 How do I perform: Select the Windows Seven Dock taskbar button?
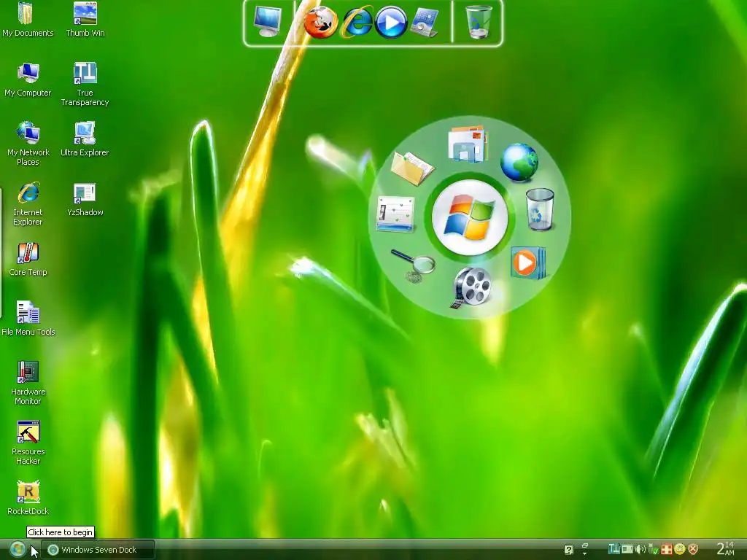point(98,550)
